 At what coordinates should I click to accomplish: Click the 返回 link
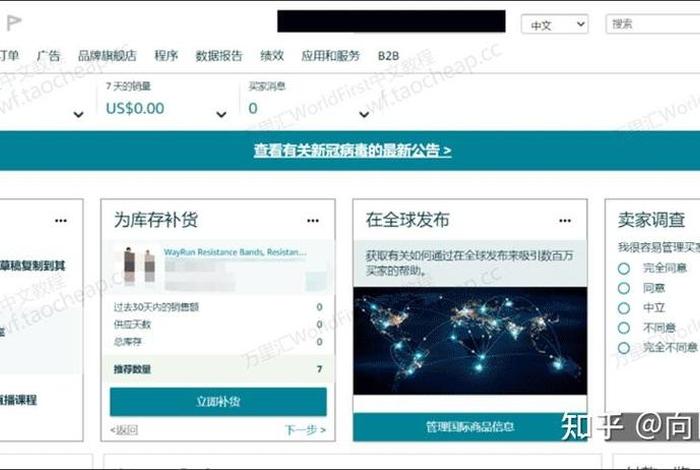124,430
